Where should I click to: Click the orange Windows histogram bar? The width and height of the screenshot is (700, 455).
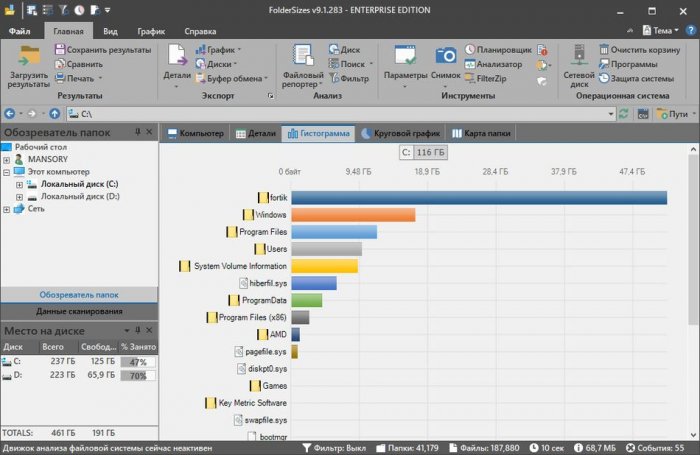click(x=353, y=215)
